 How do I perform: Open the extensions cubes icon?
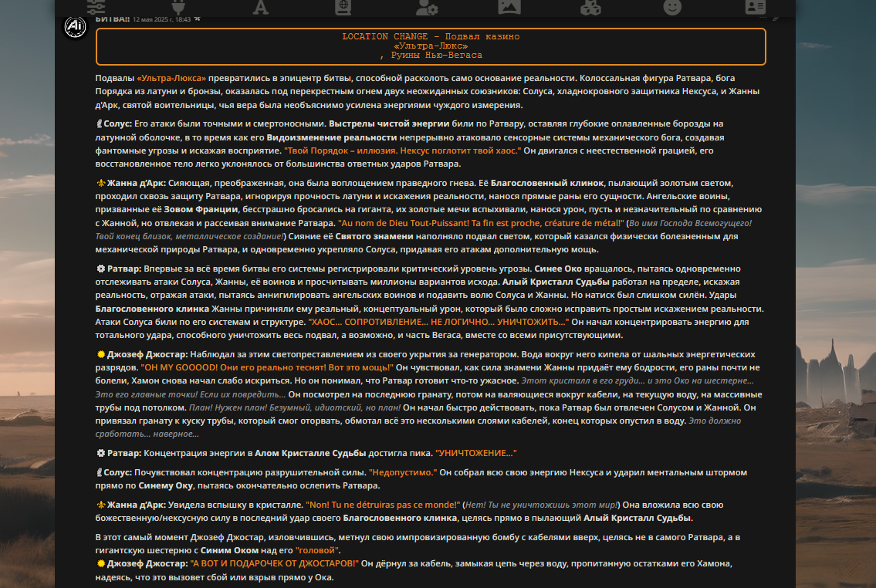(590, 7)
